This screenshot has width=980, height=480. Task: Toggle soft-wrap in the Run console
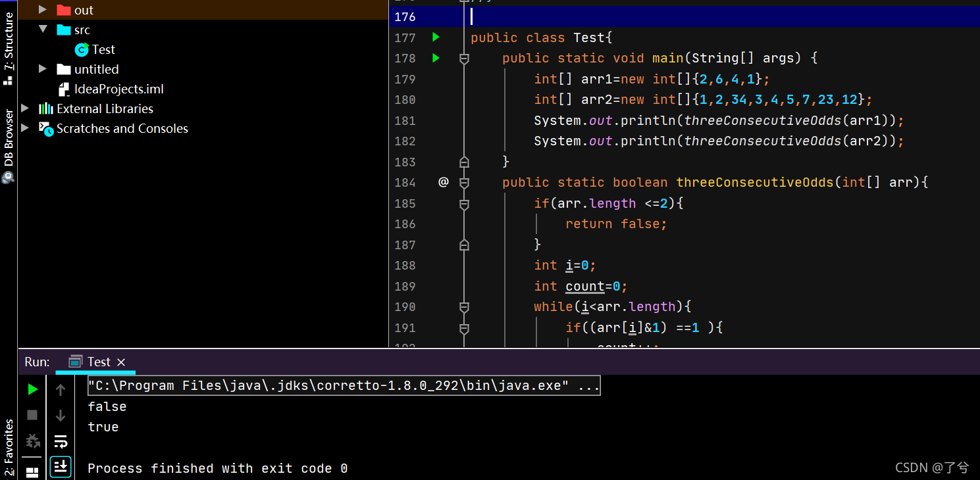[61, 441]
